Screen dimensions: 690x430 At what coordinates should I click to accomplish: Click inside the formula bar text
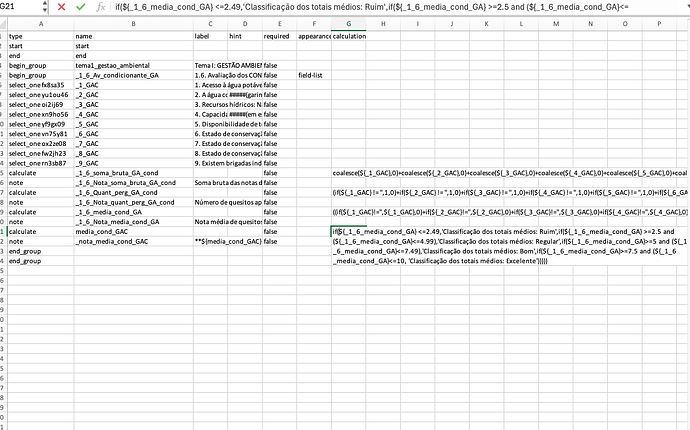[x=400, y=7]
